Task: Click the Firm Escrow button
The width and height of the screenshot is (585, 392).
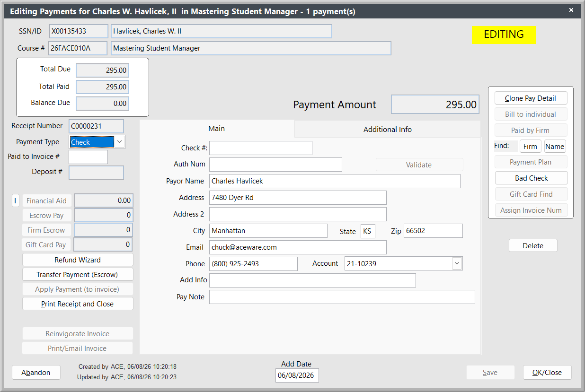Action: pyautogui.click(x=46, y=230)
